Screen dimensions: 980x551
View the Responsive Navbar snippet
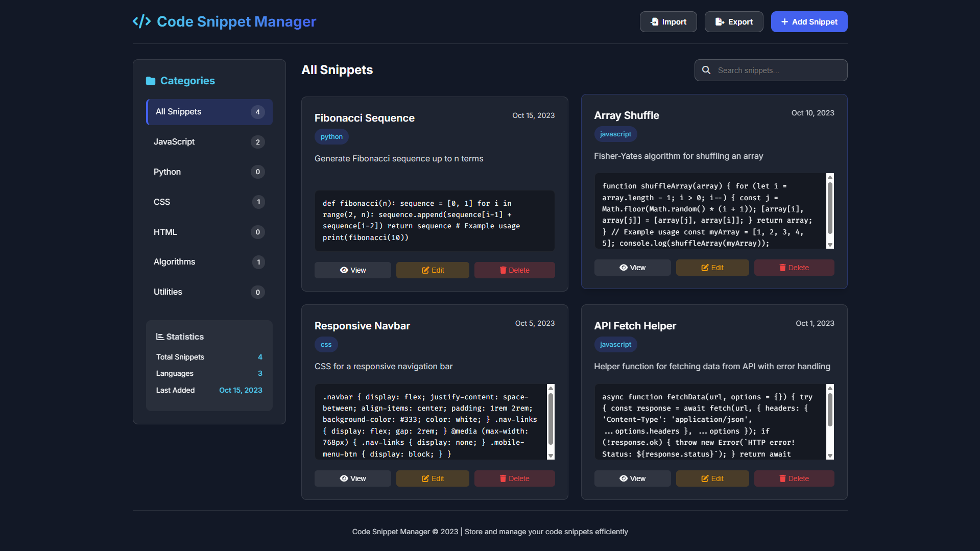coord(353,478)
